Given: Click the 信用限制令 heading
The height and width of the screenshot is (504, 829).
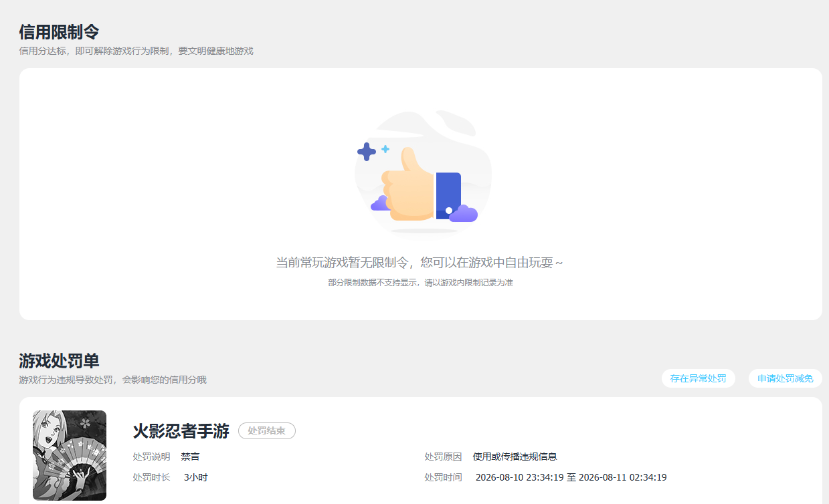Looking at the screenshot, I should click(59, 31).
